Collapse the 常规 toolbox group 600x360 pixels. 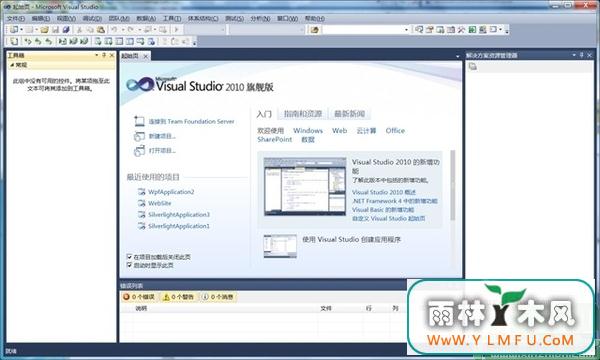coord(12,65)
